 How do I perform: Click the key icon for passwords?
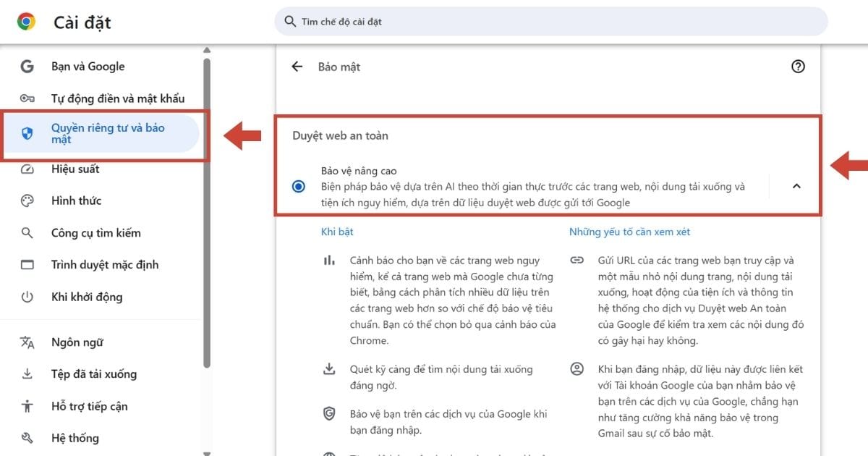tap(27, 98)
